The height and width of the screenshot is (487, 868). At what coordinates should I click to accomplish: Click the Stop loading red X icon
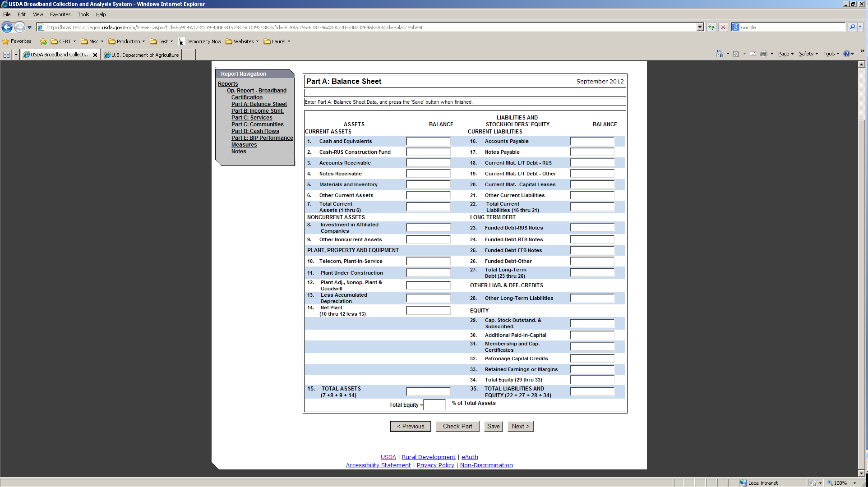tap(723, 28)
